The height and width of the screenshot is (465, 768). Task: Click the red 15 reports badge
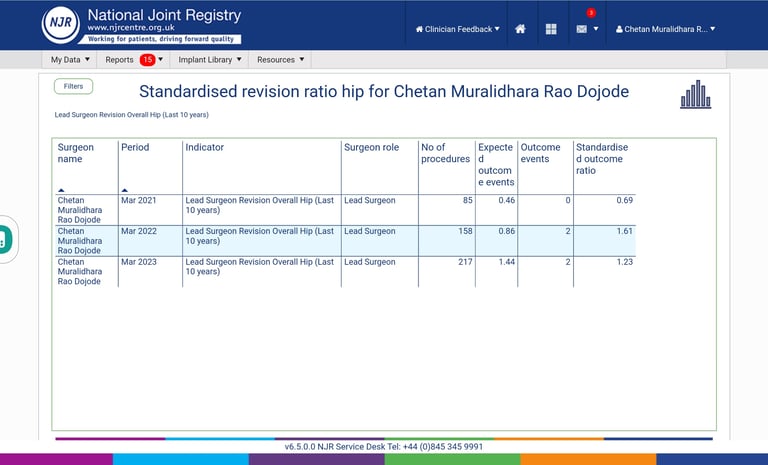point(147,60)
